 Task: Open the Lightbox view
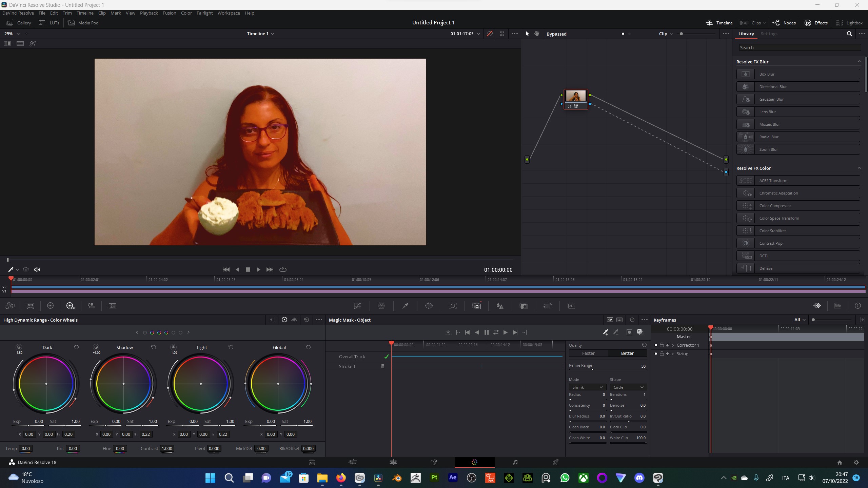pos(849,23)
